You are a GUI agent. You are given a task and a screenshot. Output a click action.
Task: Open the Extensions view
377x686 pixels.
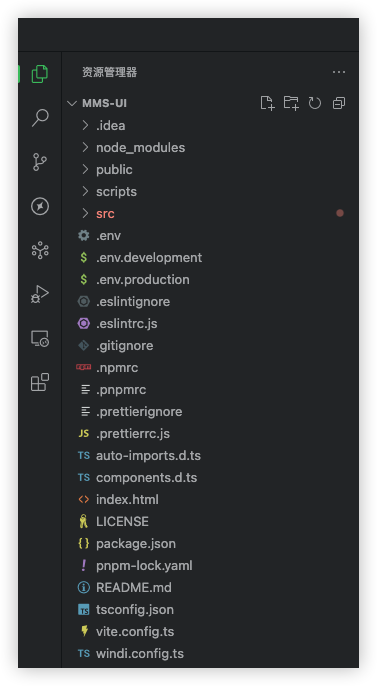(x=40, y=382)
